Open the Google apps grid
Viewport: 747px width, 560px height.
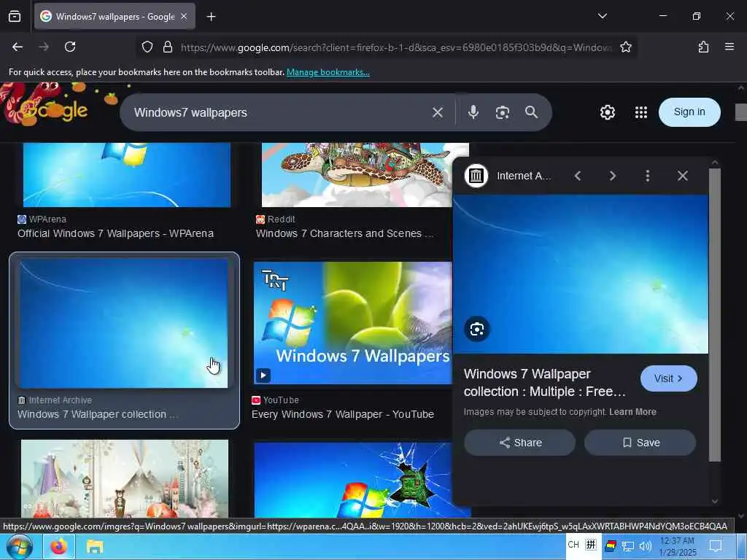640,112
